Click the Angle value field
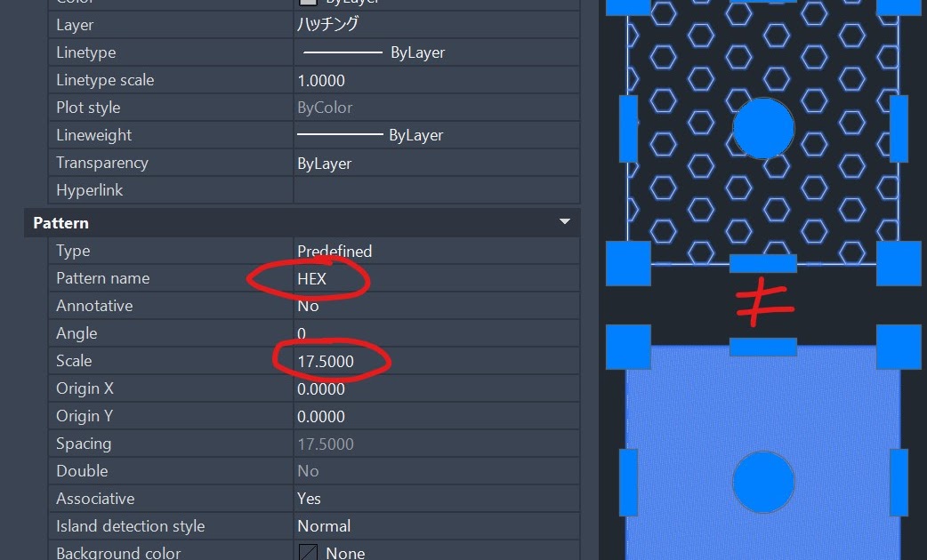927x560 pixels. pyautogui.click(x=436, y=333)
